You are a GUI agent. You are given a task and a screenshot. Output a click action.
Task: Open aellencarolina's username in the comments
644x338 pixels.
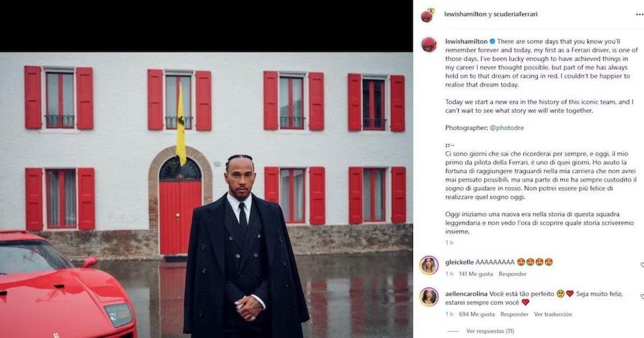coord(467,294)
